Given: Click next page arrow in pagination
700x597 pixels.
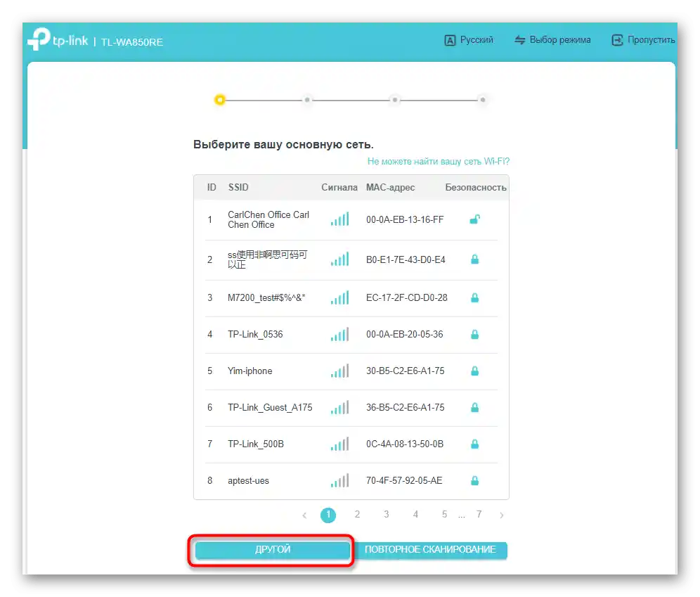Looking at the screenshot, I should (502, 515).
